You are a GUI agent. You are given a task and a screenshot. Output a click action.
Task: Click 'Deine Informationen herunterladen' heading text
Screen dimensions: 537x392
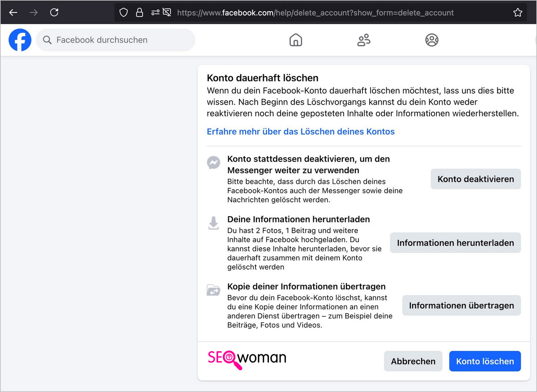click(x=298, y=219)
